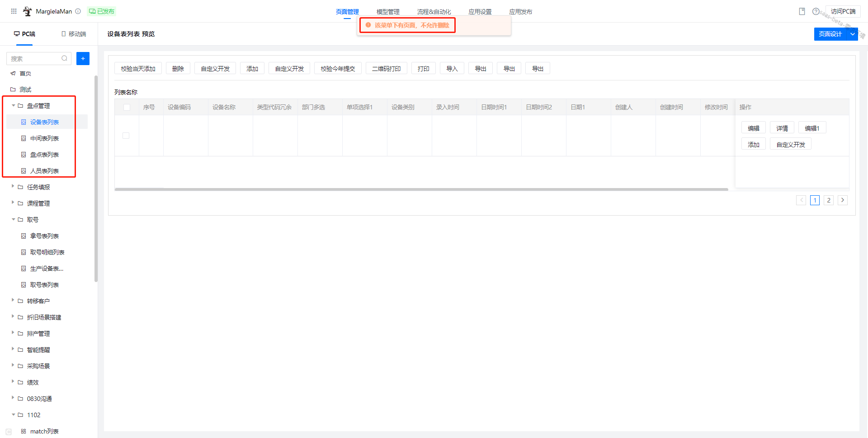Go to page 2
This screenshot has height=438, width=868.
point(829,200)
